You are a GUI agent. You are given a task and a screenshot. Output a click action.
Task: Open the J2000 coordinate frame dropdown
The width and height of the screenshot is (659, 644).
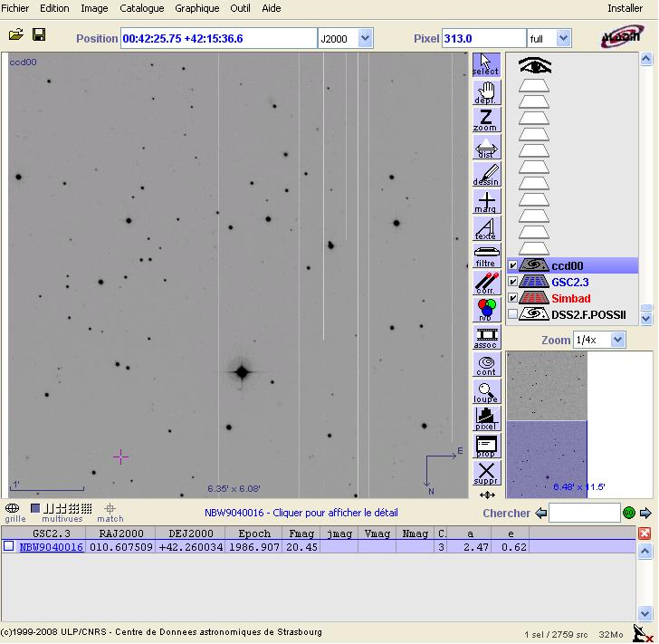tap(365, 39)
